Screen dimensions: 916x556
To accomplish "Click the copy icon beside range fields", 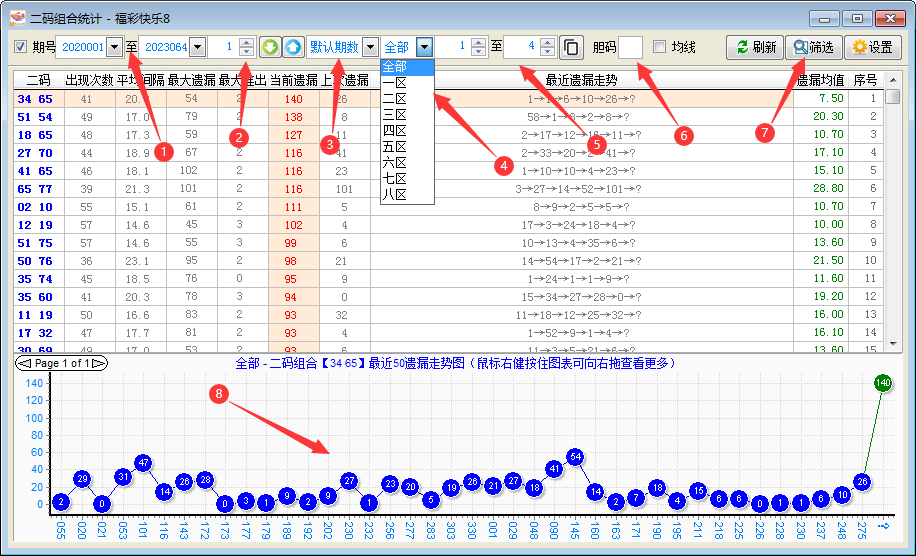I will click(570, 47).
